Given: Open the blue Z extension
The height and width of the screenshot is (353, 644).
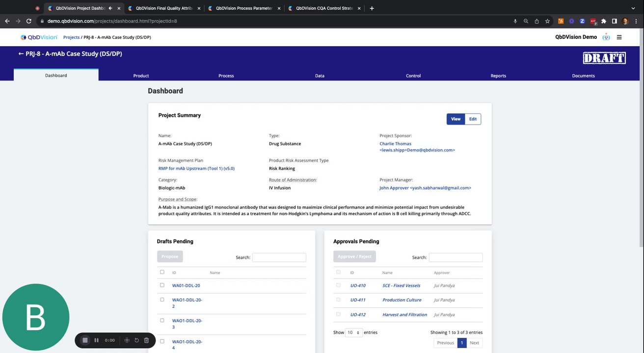Looking at the screenshot, I should coord(582,21).
